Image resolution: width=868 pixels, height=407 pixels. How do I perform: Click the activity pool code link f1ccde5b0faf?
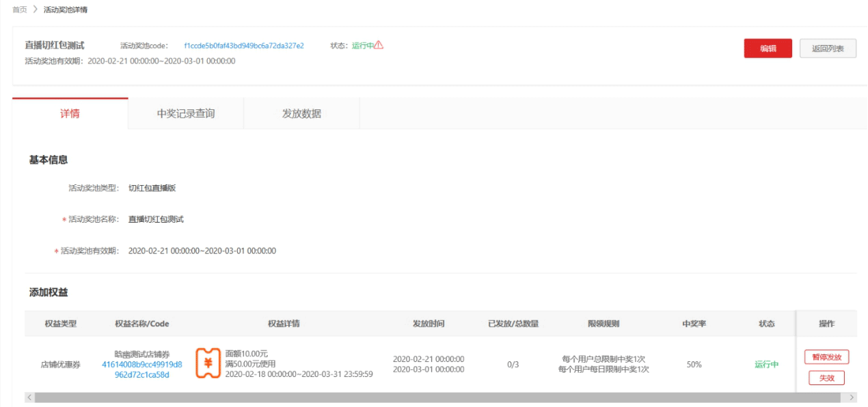(244, 46)
